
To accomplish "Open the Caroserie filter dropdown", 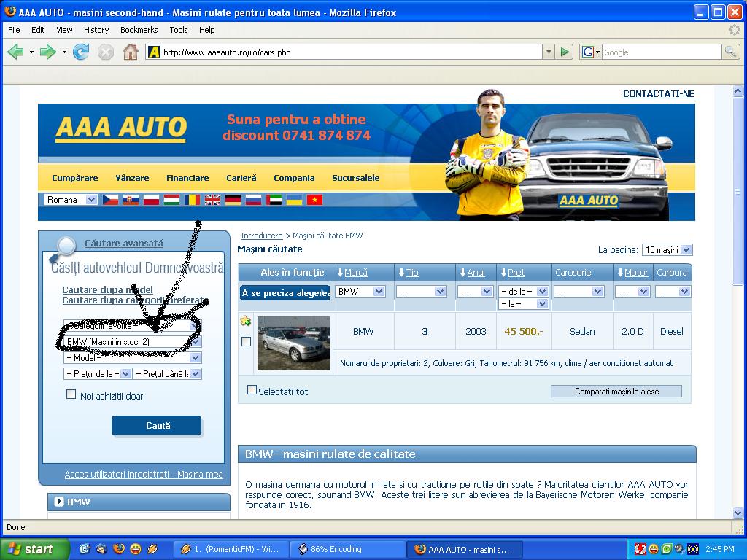I will click(579, 292).
